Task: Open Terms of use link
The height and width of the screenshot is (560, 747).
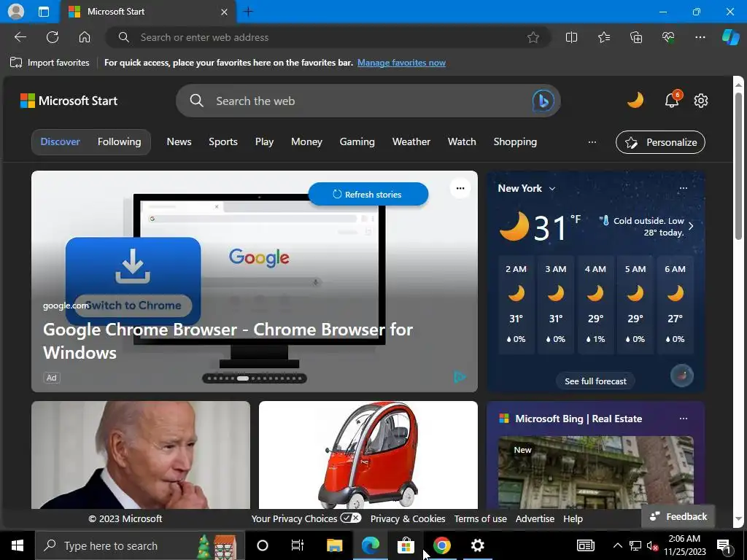Action: pyautogui.click(x=481, y=518)
